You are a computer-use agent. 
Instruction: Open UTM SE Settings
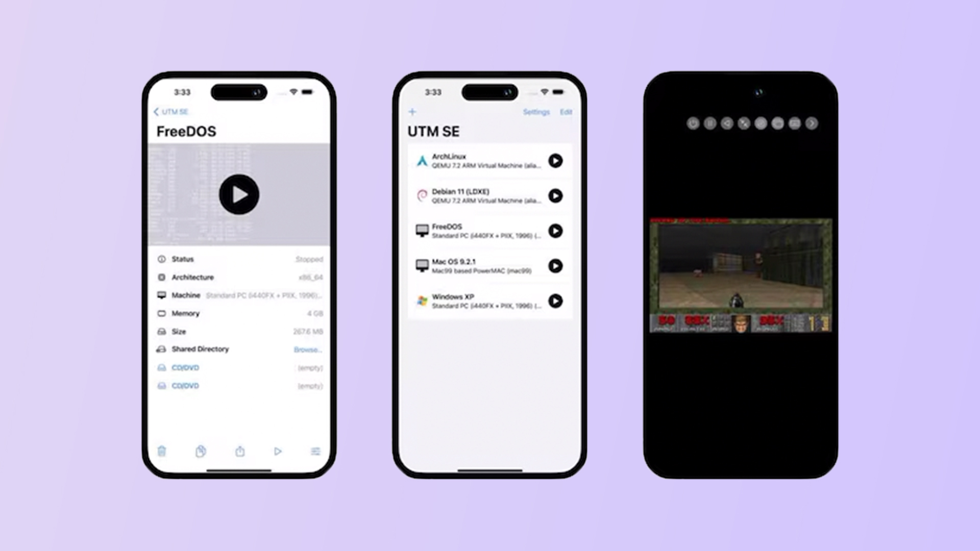click(536, 112)
